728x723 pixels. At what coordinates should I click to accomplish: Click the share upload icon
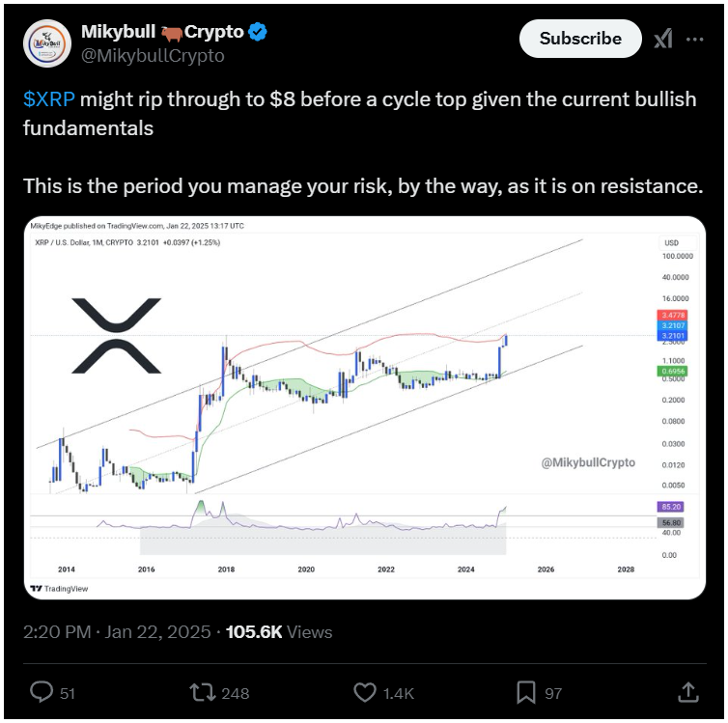(688, 692)
